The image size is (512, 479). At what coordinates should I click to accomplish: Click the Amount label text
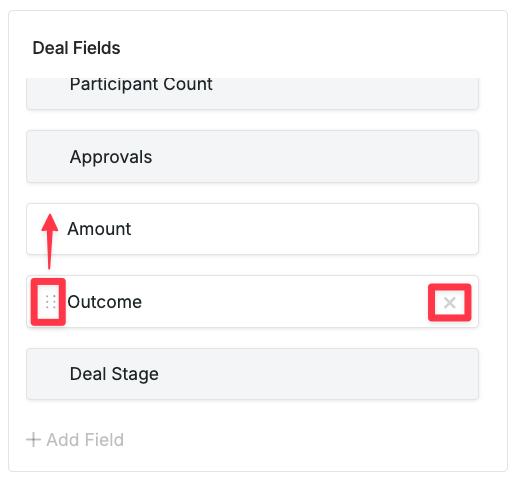point(99,229)
